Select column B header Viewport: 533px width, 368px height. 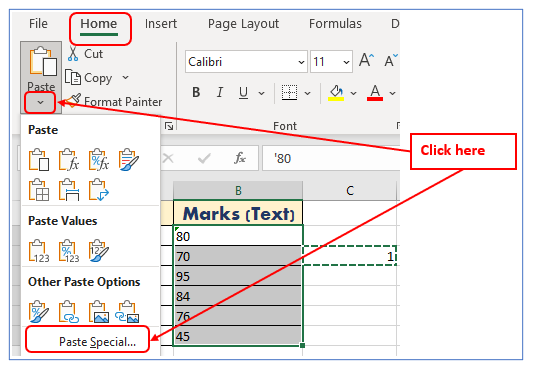pyautogui.click(x=238, y=191)
